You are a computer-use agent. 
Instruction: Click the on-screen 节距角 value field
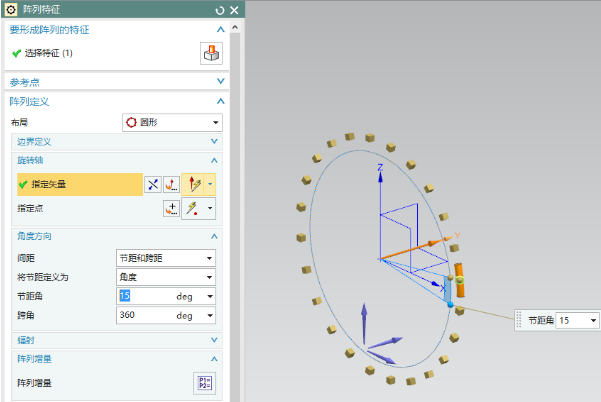tap(572, 320)
